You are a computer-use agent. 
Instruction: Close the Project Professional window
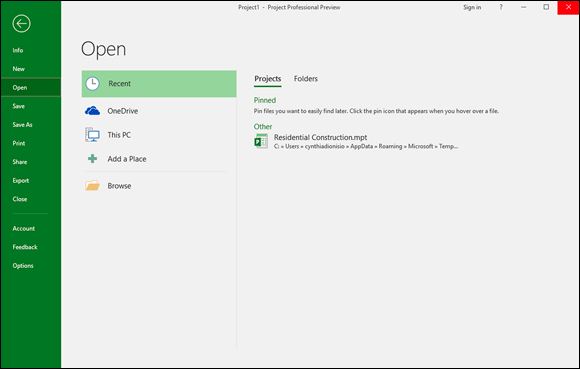pyautogui.click(x=568, y=7)
